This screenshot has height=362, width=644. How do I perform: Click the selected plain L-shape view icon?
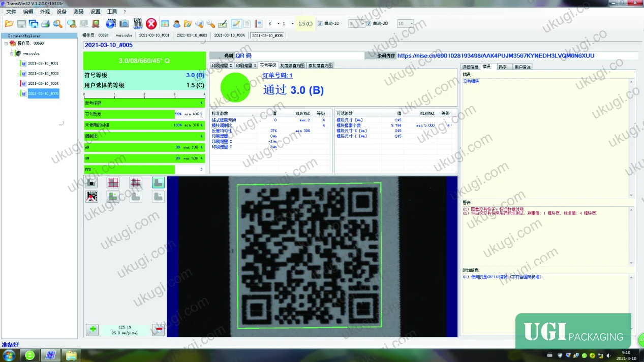point(158,183)
